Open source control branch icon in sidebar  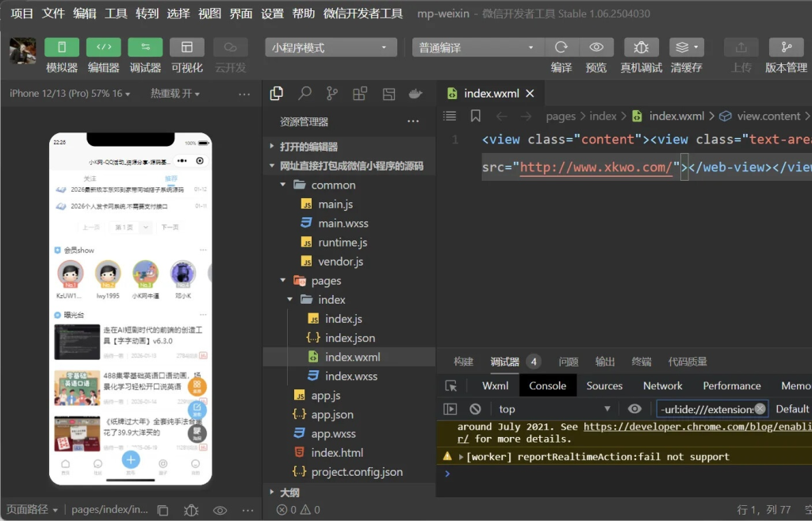(x=332, y=94)
